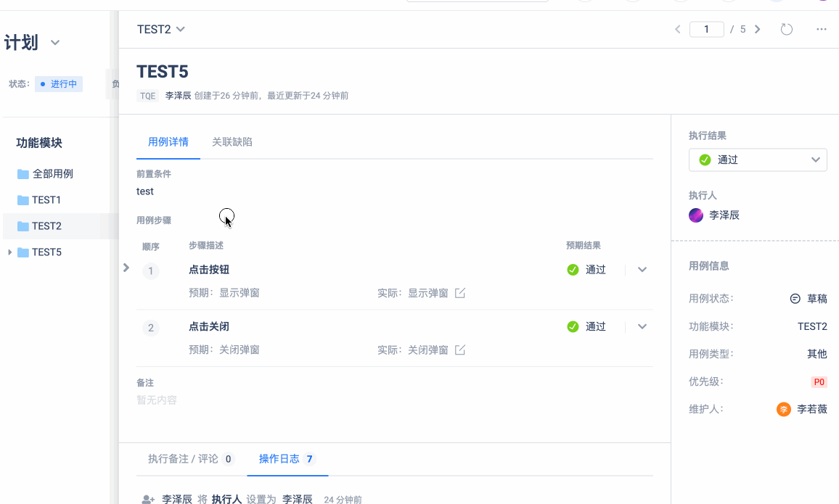Go to the previous test case arrow
This screenshot has width=839, height=504.
click(x=678, y=30)
